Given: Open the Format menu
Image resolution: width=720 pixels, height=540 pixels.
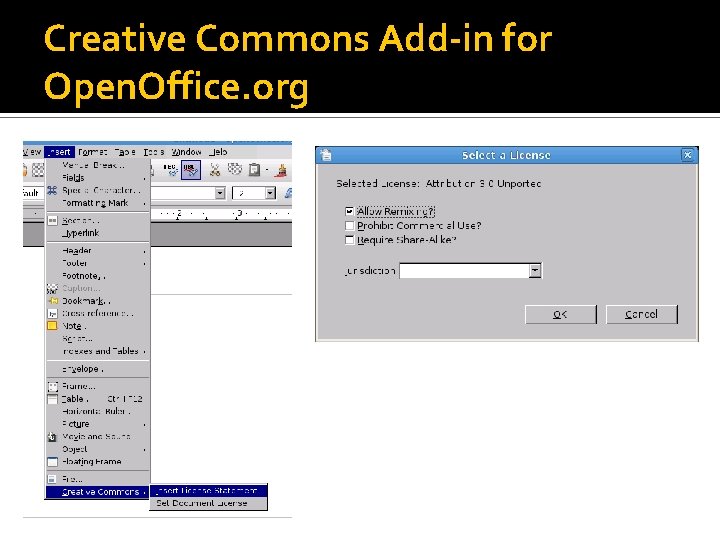Looking at the screenshot, I should point(92,152).
